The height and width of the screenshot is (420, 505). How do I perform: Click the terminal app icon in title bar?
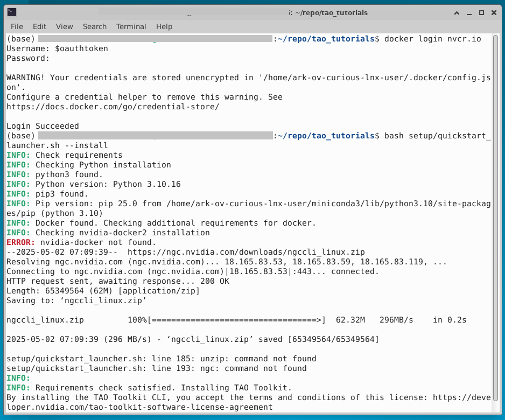[x=12, y=12]
